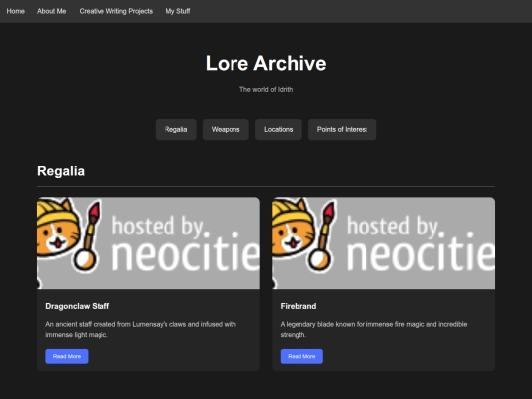Select the Locations category button
532x399 pixels.
pos(279,130)
